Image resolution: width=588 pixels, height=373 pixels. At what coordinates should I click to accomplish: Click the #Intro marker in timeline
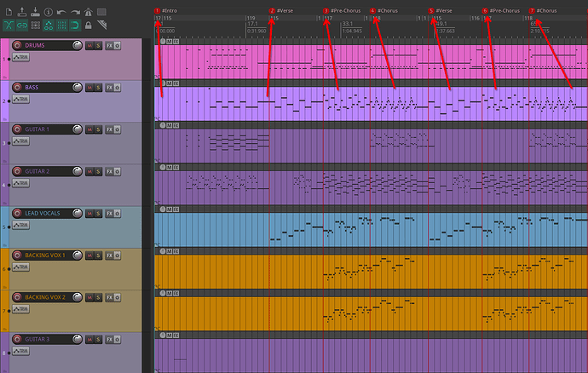tap(169, 10)
